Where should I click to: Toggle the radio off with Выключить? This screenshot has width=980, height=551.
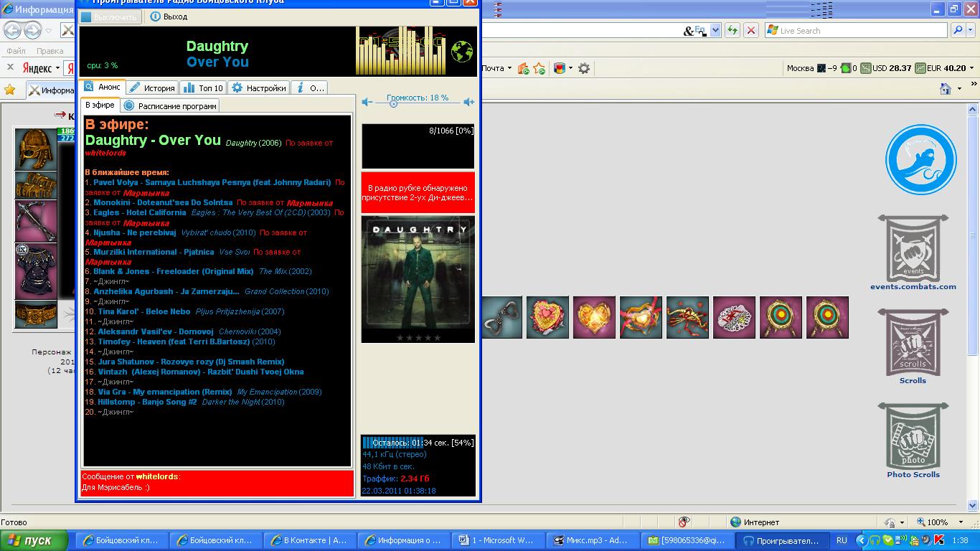coord(108,17)
